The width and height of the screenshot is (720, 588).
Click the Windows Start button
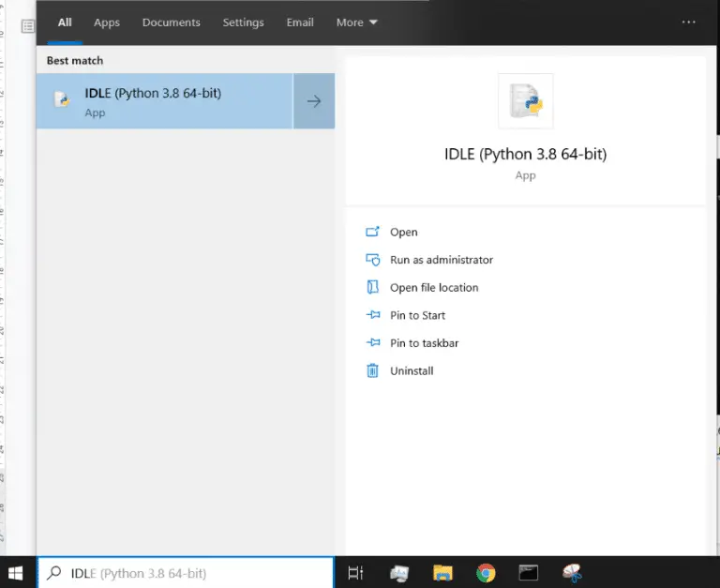coord(16,572)
